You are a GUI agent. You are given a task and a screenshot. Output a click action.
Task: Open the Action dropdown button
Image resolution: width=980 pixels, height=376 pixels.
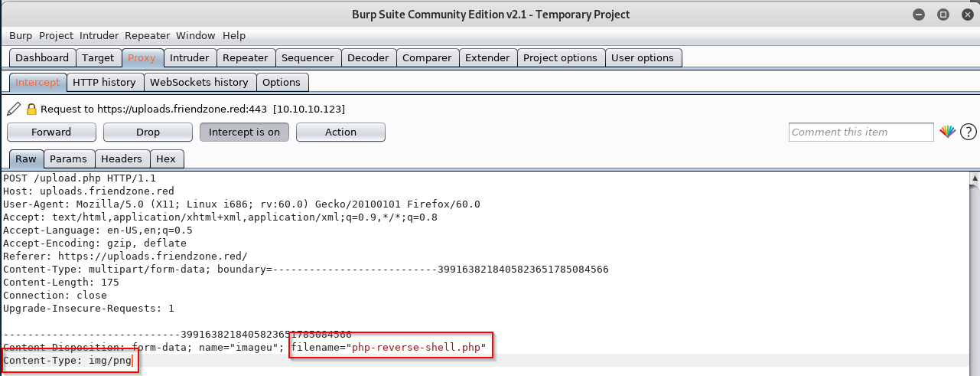click(340, 132)
